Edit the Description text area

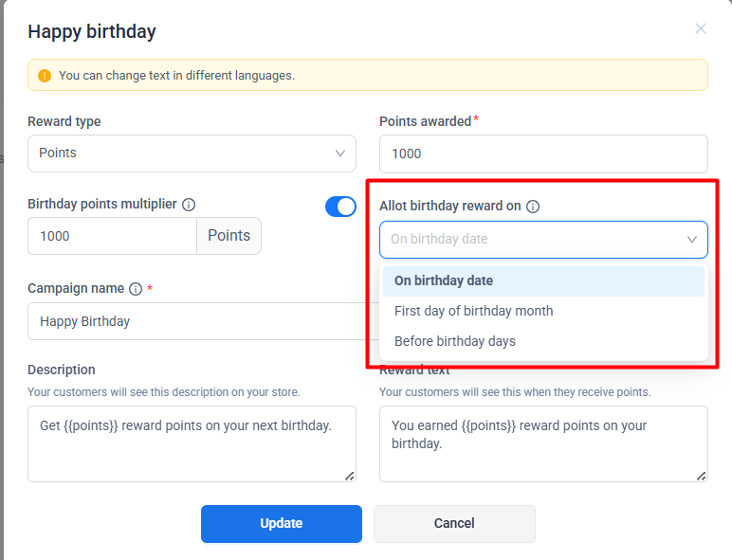[192, 443]
